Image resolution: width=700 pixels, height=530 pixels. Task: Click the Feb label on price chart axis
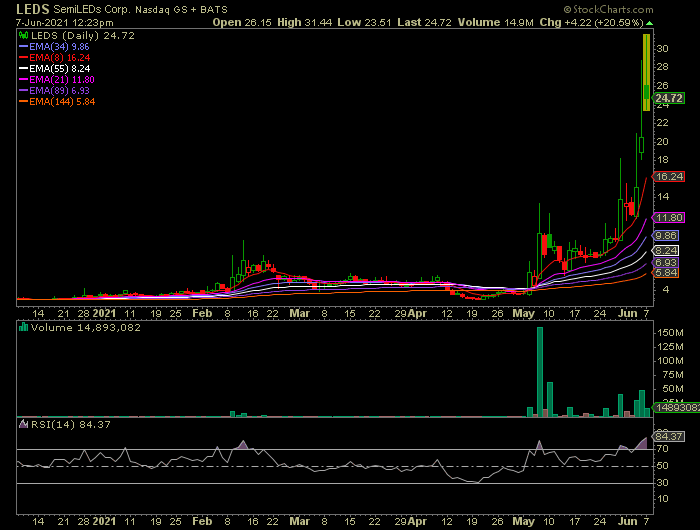tap(202, 313)
